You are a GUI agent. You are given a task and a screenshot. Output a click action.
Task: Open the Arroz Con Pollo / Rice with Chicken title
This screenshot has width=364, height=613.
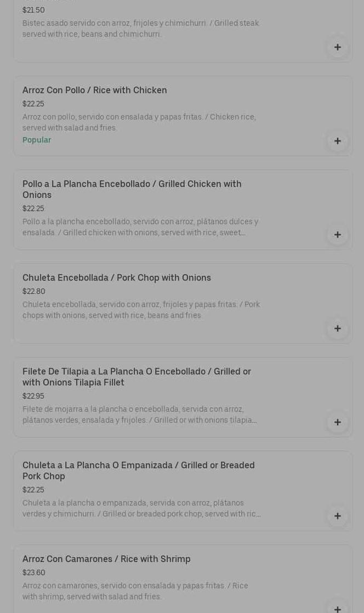click(x=95, y=90)
